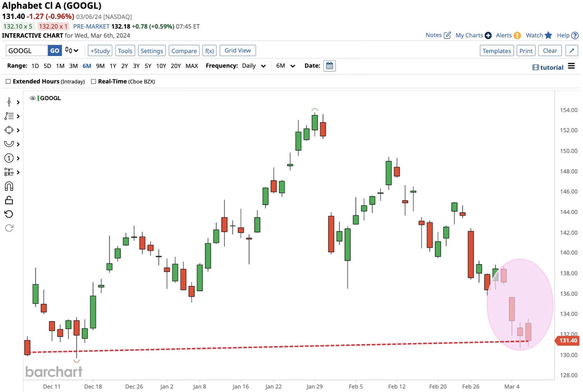Expand annotation list tool chevron

(x=18, y=116)
